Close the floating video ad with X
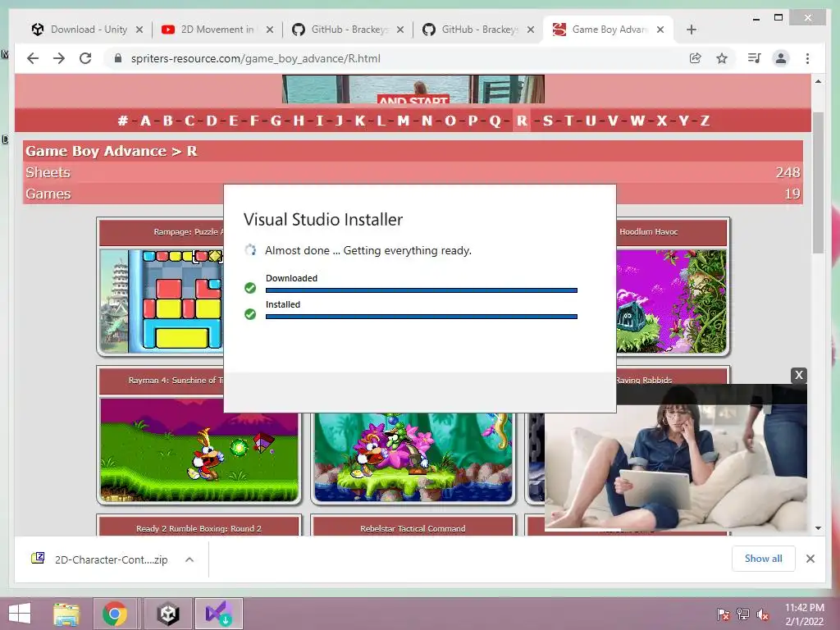 tap(799, 375)
